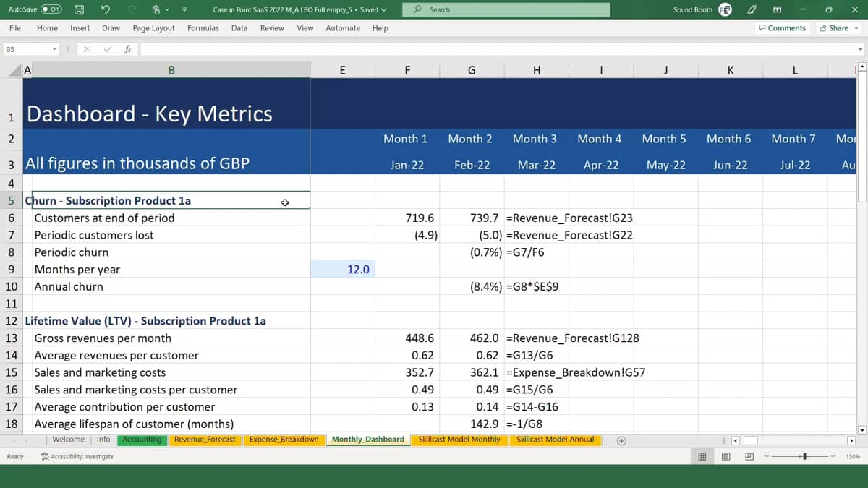Click the 'Months per year' label
The width and height of the screenshot is (868, 488).
click(77, 270)
